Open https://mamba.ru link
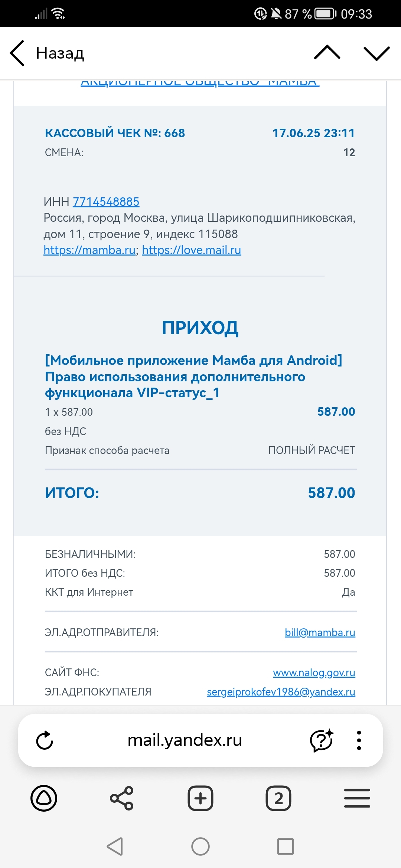The image size is (401, 868). (89, 250)
